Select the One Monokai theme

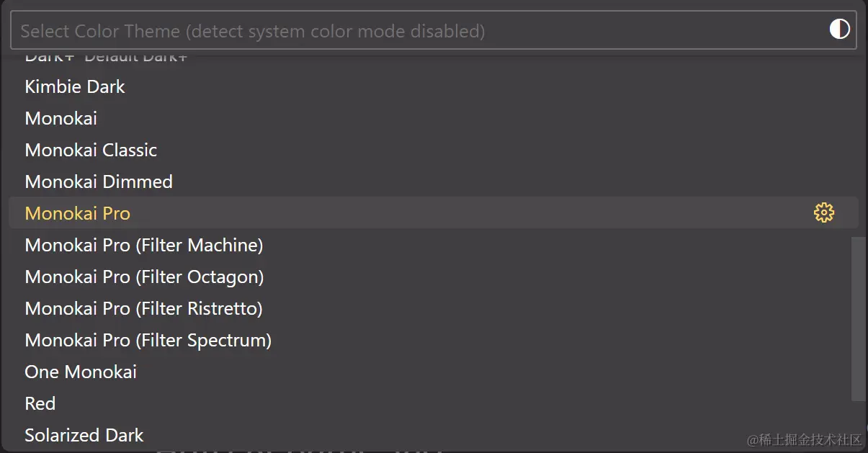click(x=434, y=372)
